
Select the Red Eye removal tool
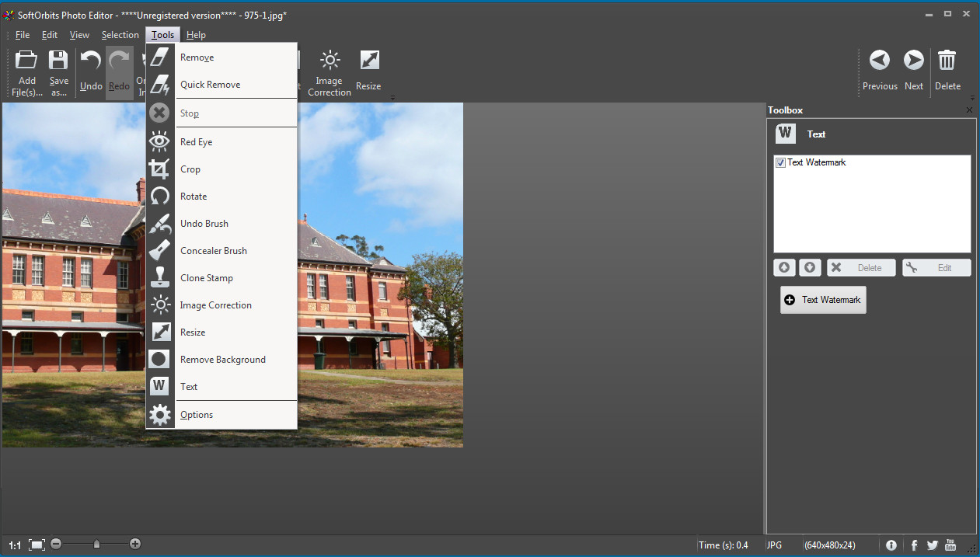coord(196,141)
